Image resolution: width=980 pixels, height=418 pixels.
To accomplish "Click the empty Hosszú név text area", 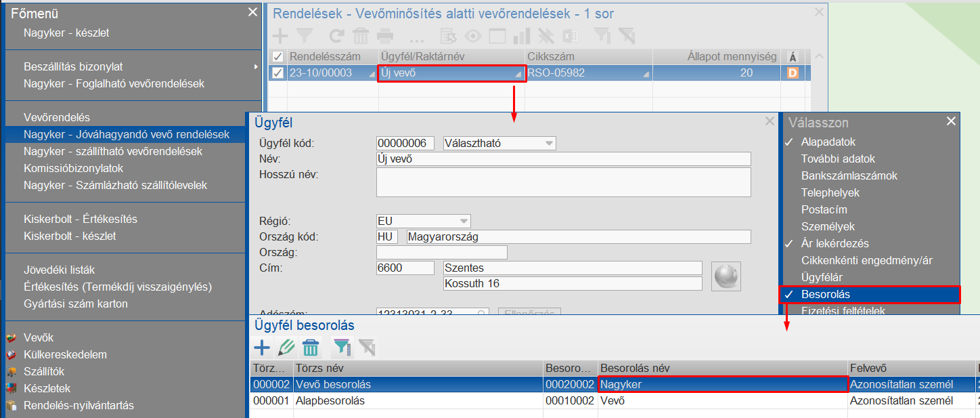I will coord(564,182).
